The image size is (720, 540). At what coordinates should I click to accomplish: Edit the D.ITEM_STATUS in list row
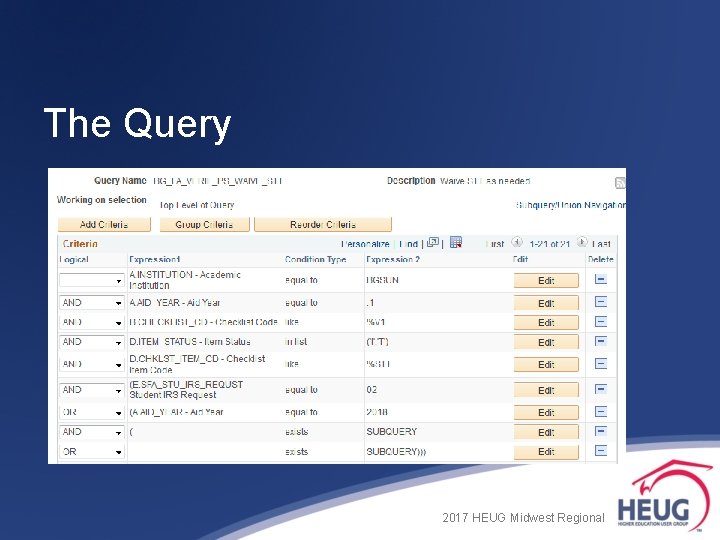click(x=546, y=342)
